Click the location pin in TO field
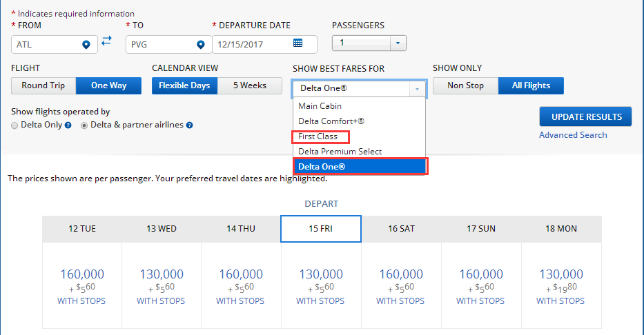Image resolution: width=644 pixels, height=335 pixels. point(200,45)
